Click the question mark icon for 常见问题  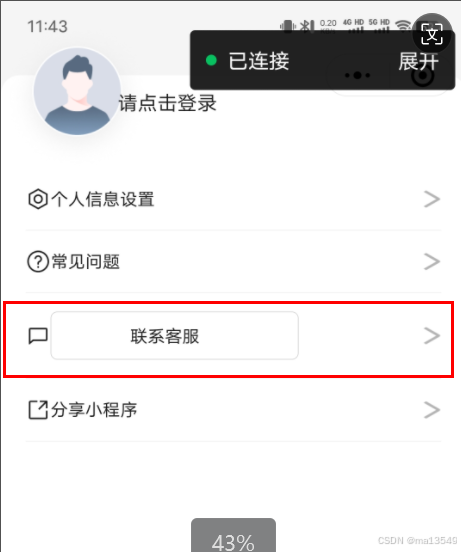tap(38, 262)
